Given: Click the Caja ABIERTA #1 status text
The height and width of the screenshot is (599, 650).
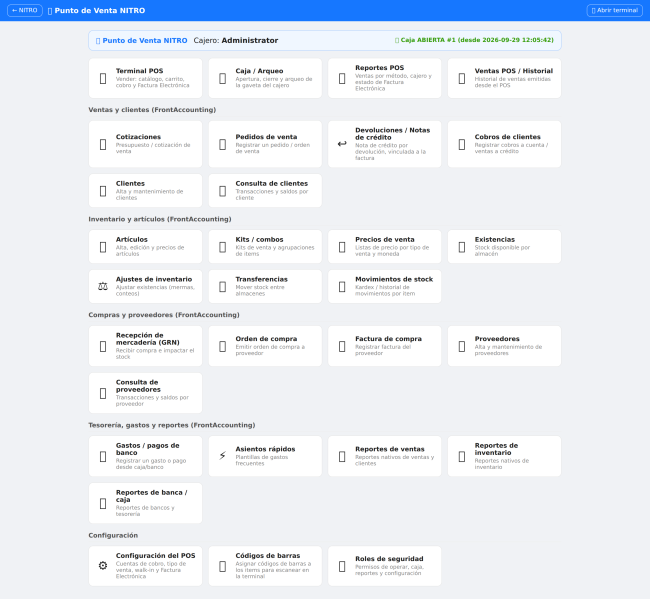Looking at the screenshot, I should [x=474, y=40].
